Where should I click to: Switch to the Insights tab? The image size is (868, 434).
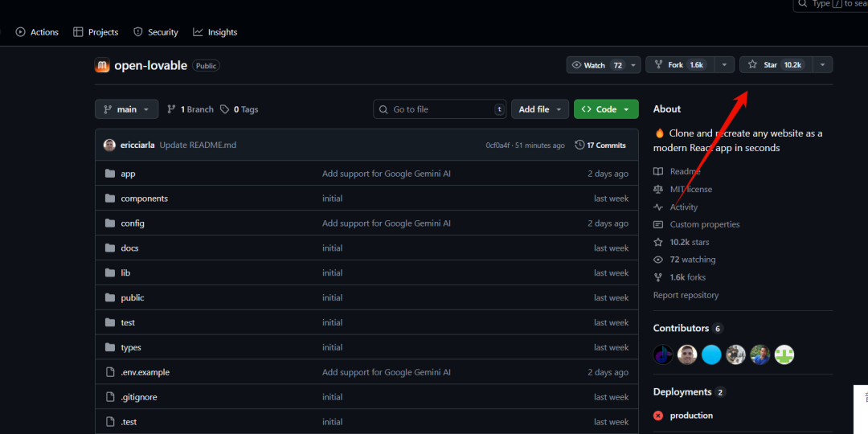(215, 32)
